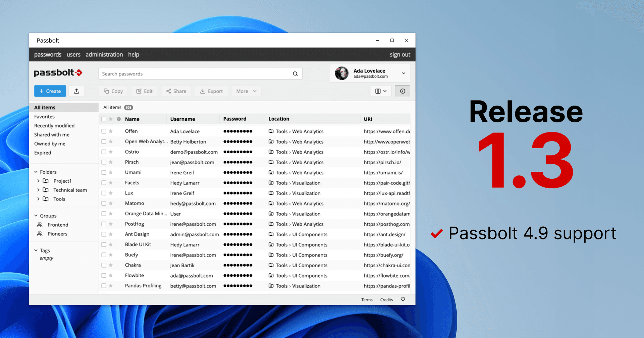This screenshot has width=644, height=338.
Task: Select Recently modified filter
Action: 54,125
